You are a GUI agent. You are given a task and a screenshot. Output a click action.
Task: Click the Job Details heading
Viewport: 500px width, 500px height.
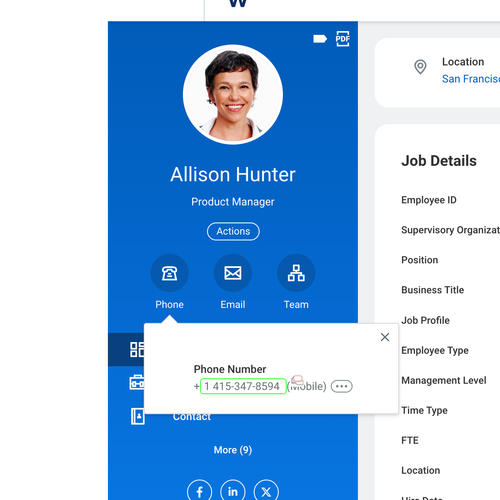439,161
